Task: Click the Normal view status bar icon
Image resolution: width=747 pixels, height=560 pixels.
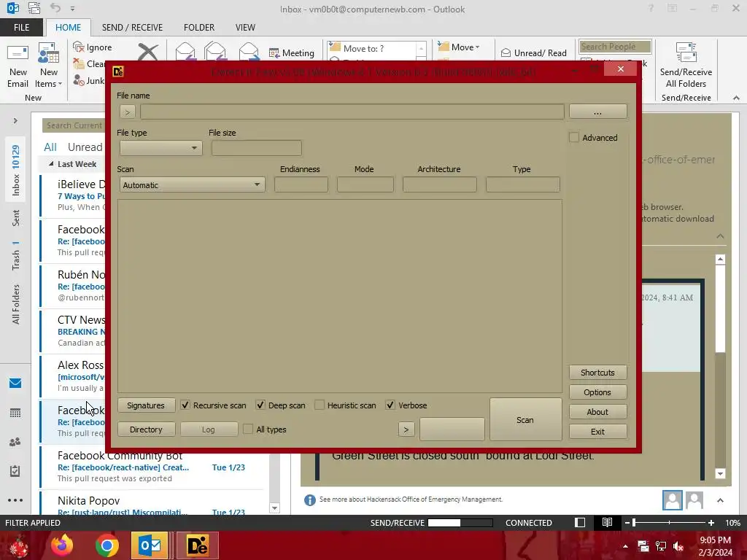Action: (580, 522)
